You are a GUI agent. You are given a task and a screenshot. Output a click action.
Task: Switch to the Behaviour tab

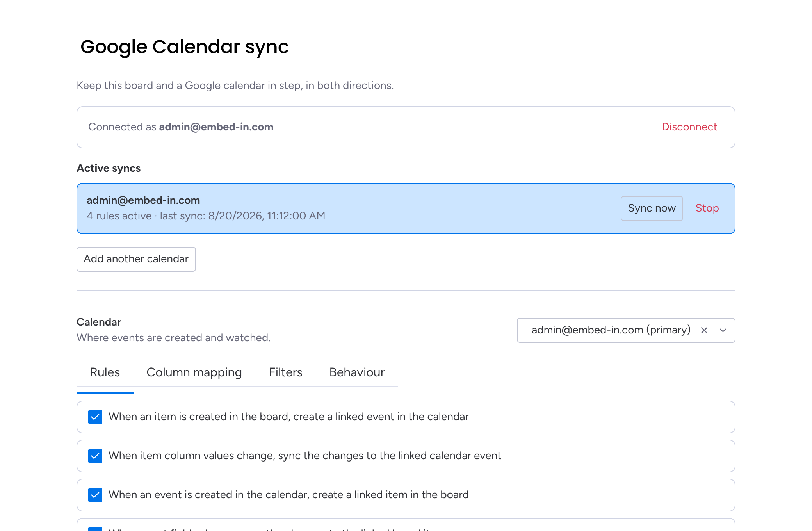click(x=357, y=372)
